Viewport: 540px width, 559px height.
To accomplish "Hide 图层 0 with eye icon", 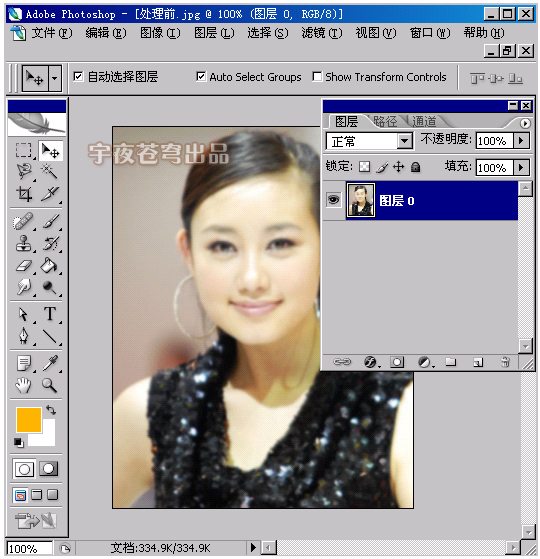I will 334,200.
